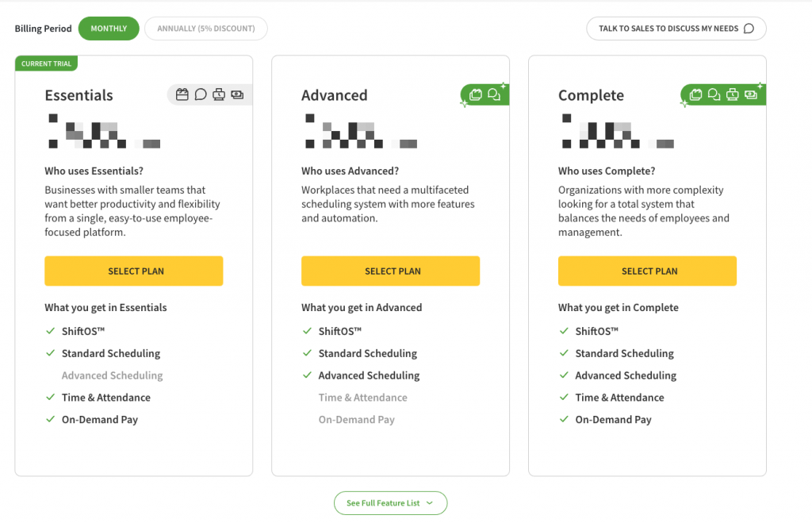
Task: Click the chat bubbles icon on Complete plan
Action: pos(714,94)
